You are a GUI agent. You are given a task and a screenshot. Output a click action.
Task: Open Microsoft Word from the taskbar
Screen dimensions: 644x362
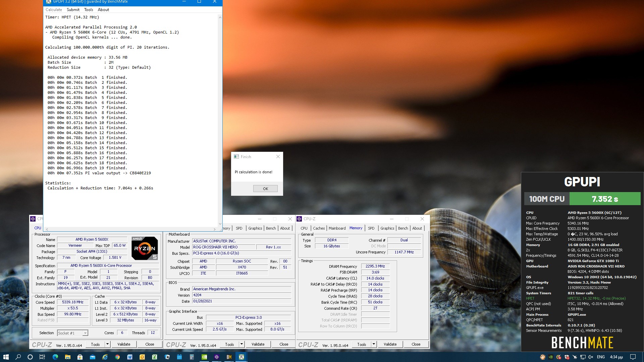(130, 357)
